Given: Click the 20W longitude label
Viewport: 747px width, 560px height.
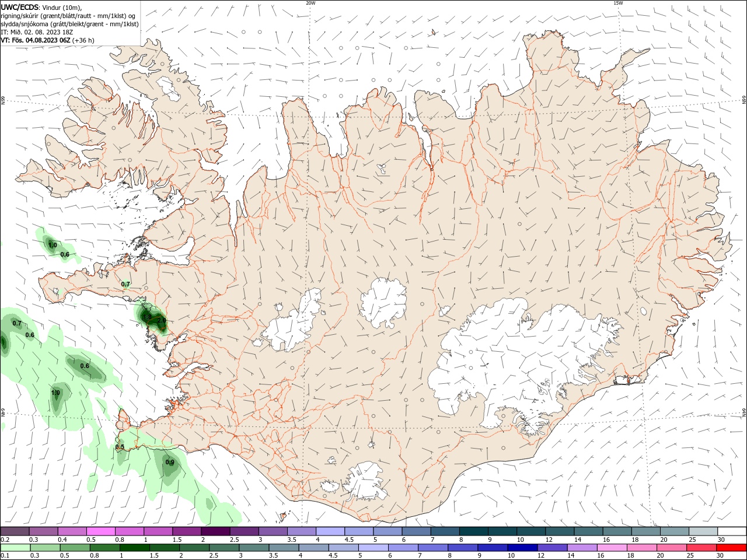Looking at the screenshot, I should point(310,3).
